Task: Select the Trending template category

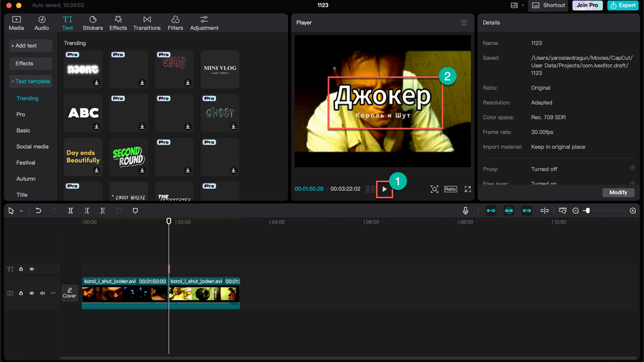Action: pos(27,98)
